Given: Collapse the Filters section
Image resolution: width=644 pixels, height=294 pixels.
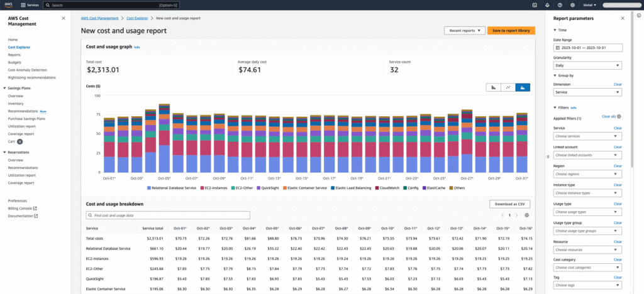Looking at the screenshot, I should [x=555, y=108].
